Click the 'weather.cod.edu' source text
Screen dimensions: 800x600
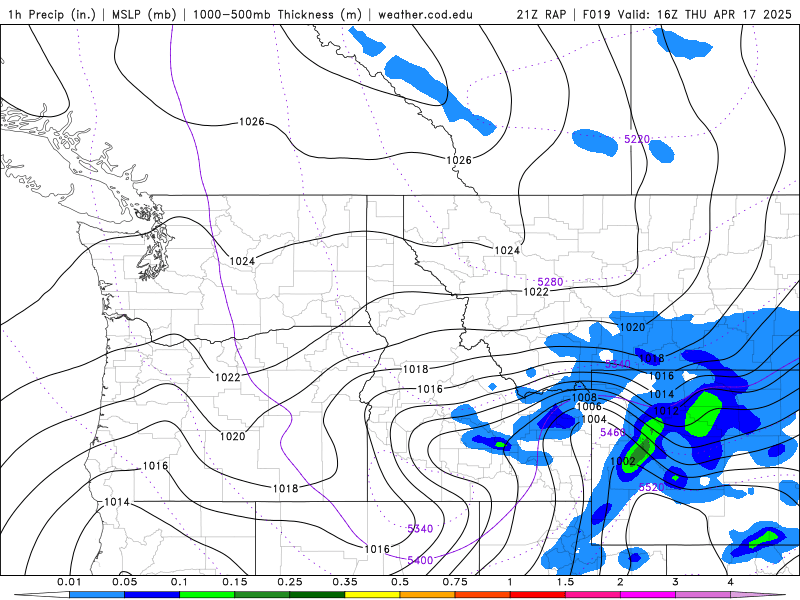point(425,14)
